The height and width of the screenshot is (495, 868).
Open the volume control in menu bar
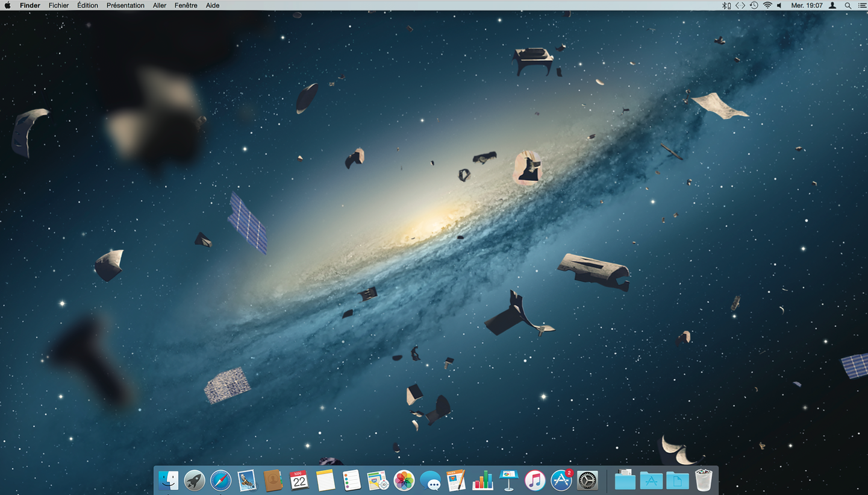click(779, 5)
